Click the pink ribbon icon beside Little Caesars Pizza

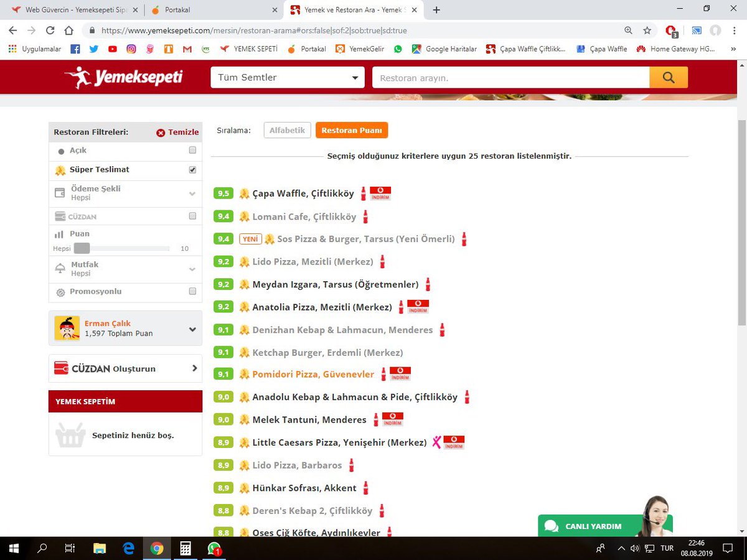pos(436,442)
